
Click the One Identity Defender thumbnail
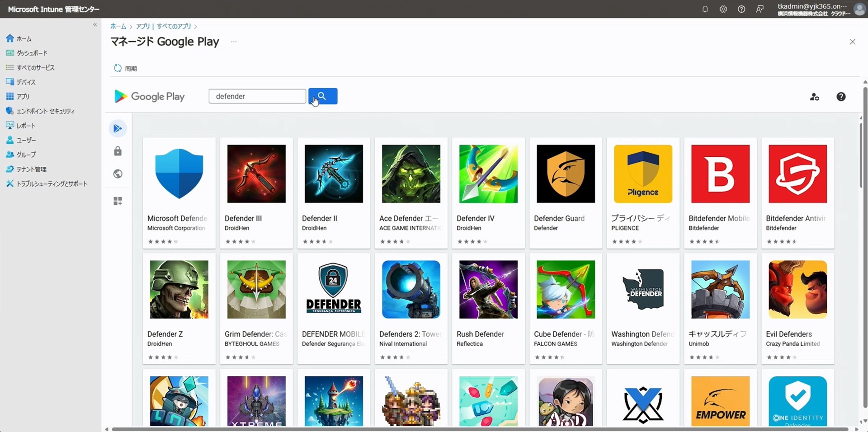[x=797, y=401]
